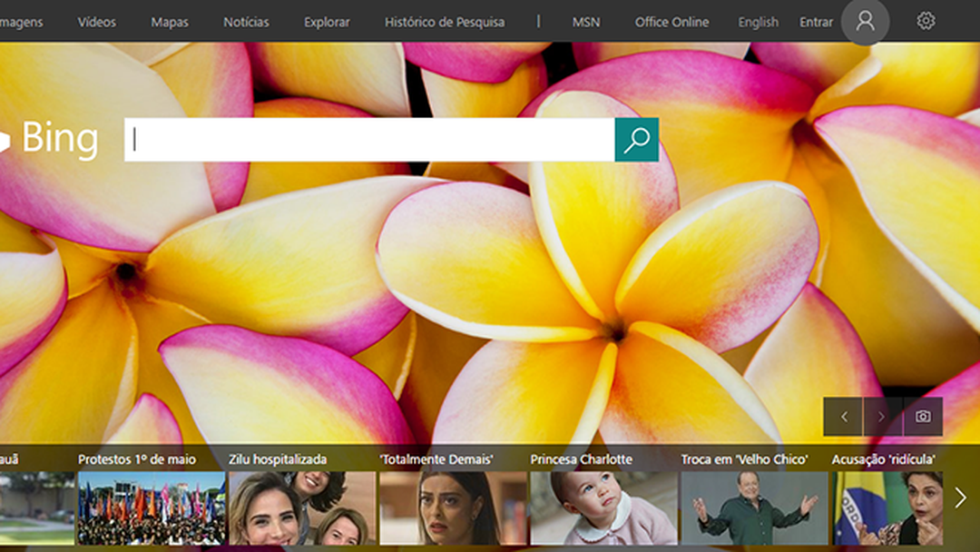Open the Imagens section
Image resolution: width=980 pixels, height=552 pixels.
pyautogui.click(x=20, y=22)
